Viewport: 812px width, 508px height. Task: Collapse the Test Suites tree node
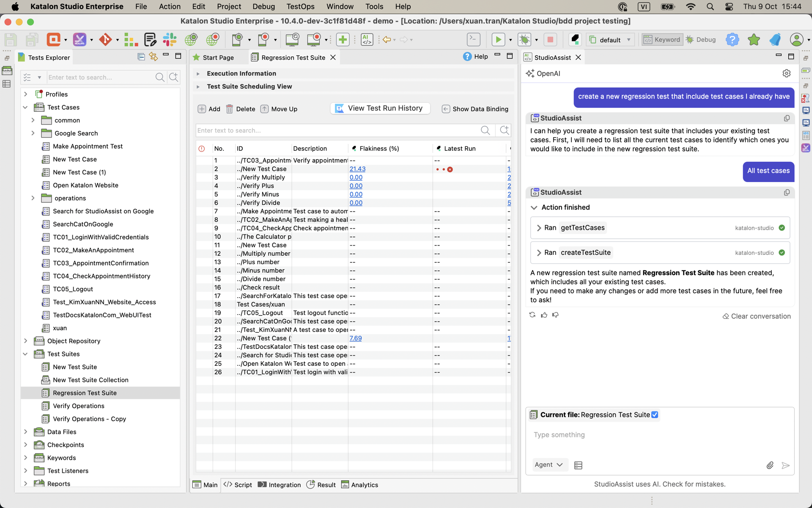[25, 354]
